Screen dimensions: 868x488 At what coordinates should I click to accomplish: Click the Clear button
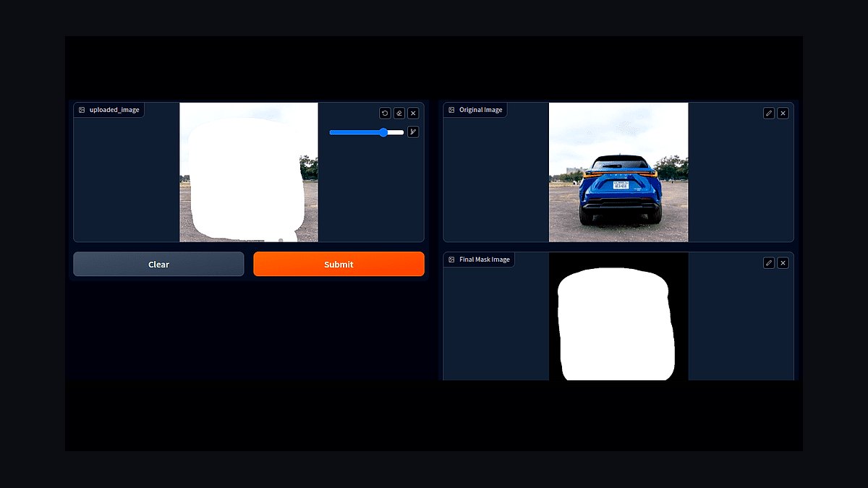(158, 264)
